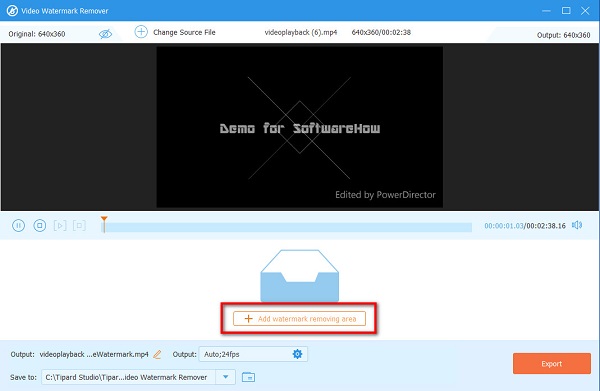Click the Auto;24fps output format field
600x391 pixels.
click(x=253, y=354)
